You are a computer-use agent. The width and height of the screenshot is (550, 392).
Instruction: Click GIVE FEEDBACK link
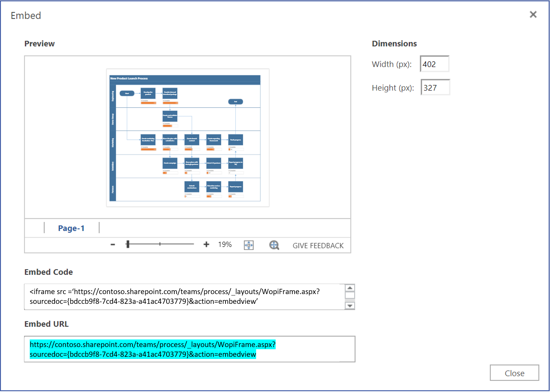[x=318, y=246]
